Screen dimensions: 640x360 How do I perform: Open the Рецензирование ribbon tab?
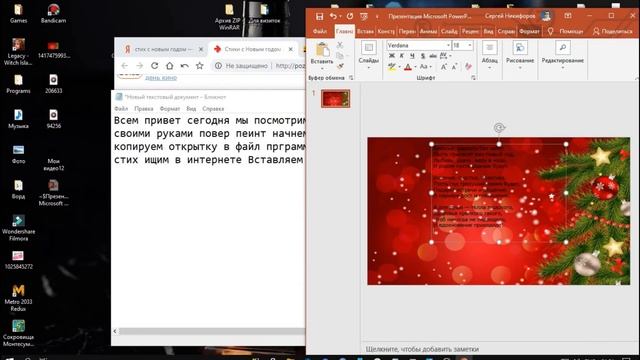[x=471, y=31]
